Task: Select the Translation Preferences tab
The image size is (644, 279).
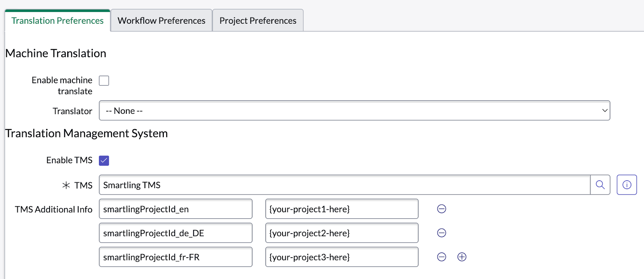Action: 58,21
